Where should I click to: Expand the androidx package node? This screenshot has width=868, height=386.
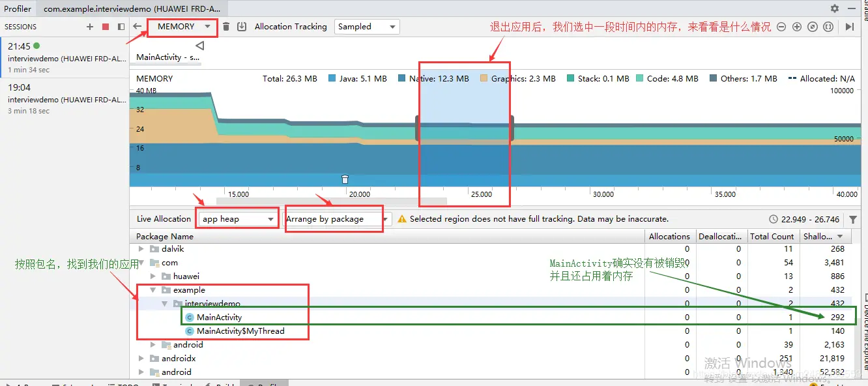[141, 359]
